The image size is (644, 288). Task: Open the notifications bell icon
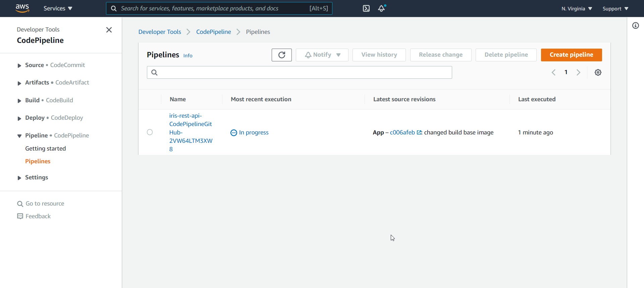[381, 8]
